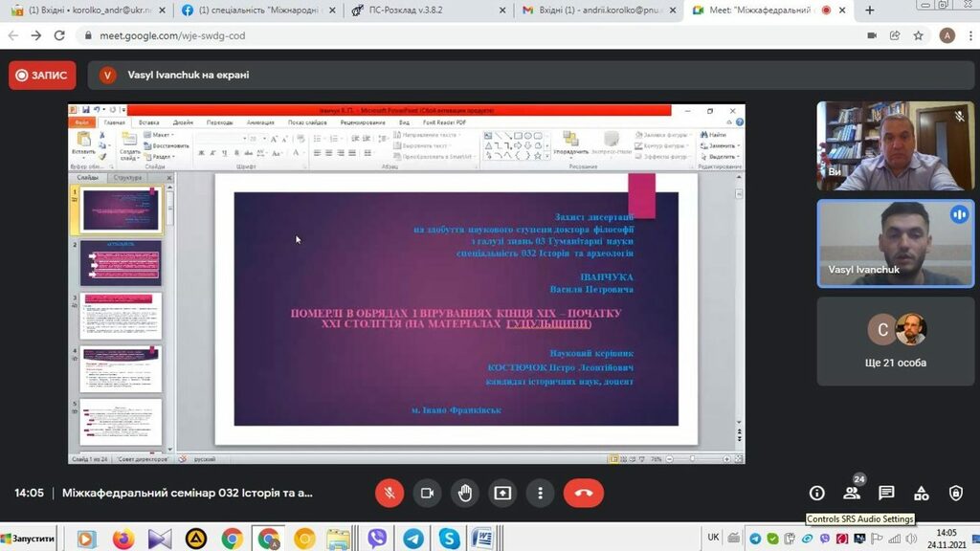
Task: Click the red ЗАПИС recording indicator
Action: tap(42, 75)
